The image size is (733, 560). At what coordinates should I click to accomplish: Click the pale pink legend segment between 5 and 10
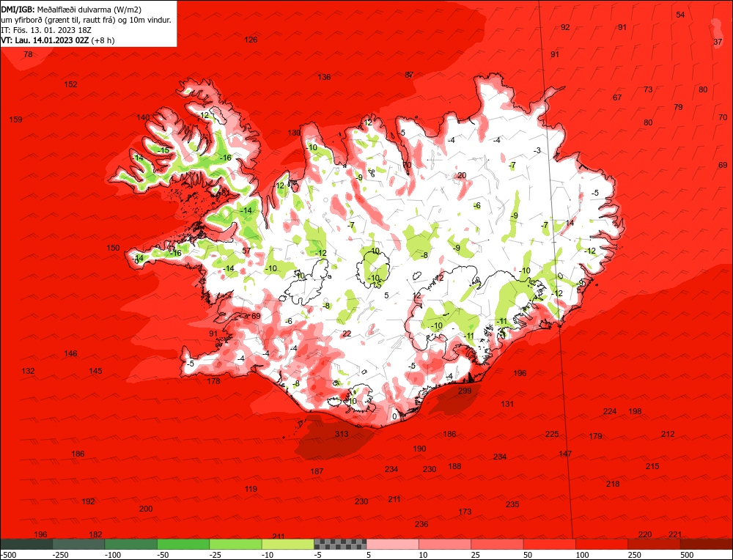[x=393, y=544]
